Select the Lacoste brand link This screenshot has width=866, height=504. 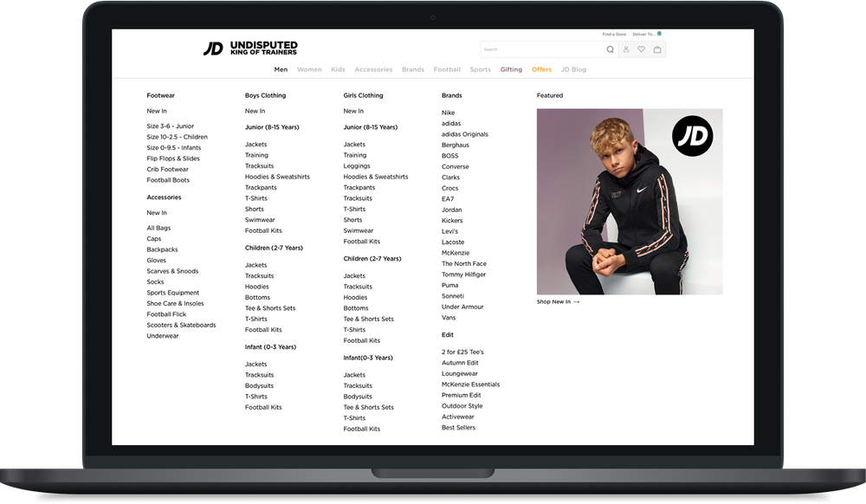[x=453, y=242]
